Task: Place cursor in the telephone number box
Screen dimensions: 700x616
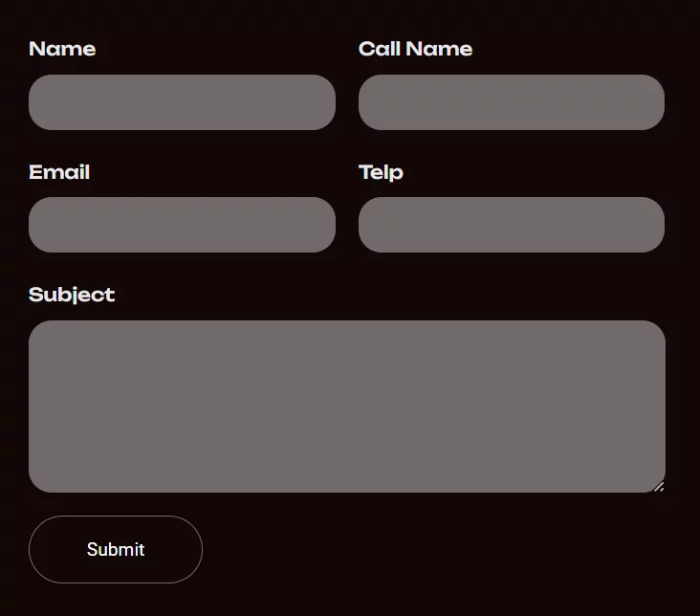Action: pos(511,225)
